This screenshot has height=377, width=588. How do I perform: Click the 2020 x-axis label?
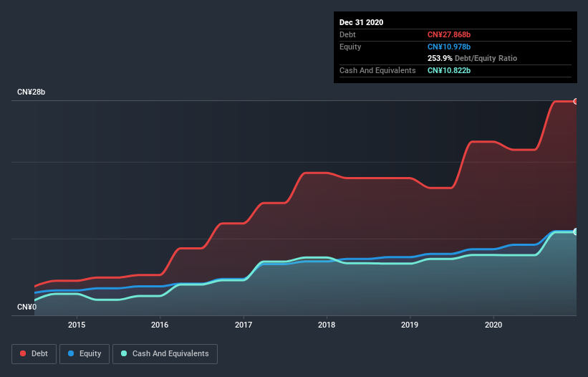[x=493, y=325]
